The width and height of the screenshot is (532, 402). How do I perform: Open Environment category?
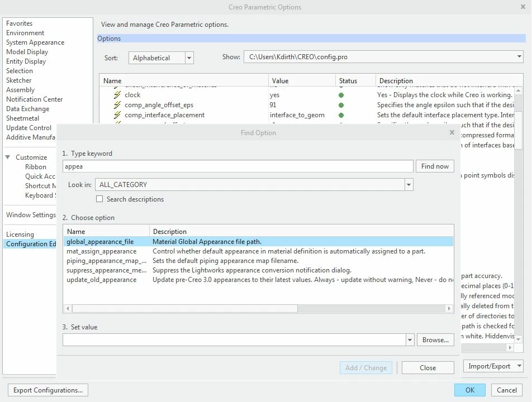(25, 33)
